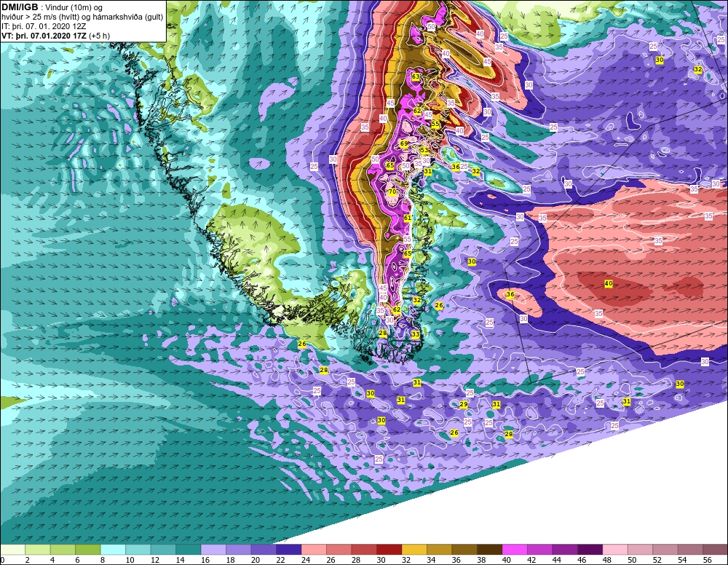728x565 pixels.
Task: Click the 'DMI/IGB' title text
Action: [20, 7]
